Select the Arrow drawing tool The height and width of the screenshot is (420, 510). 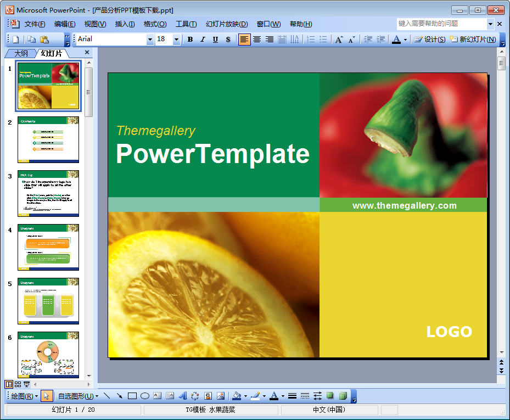[x=119, y=396]
